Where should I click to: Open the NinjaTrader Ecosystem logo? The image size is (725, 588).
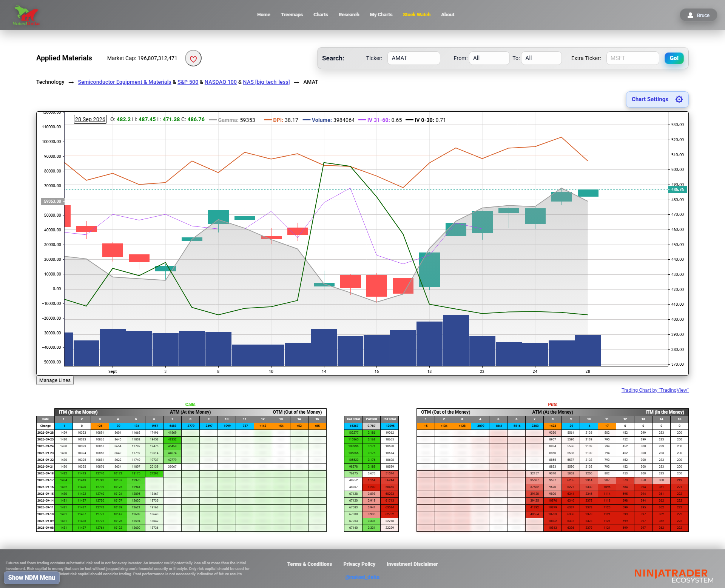tap(674, 576)
